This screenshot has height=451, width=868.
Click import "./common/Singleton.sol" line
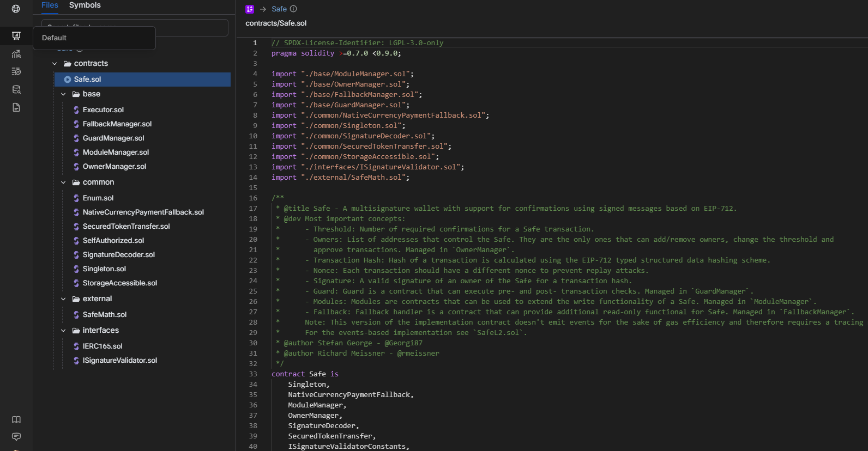[339, 126]
